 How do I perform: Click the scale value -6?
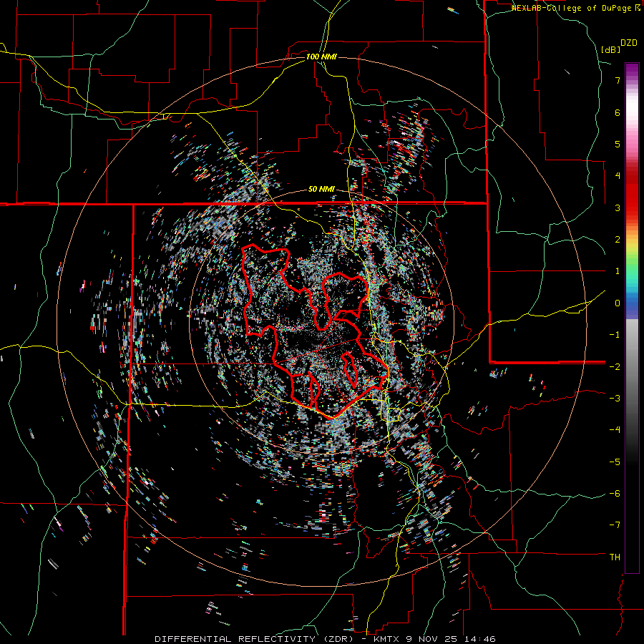point(615,494)
